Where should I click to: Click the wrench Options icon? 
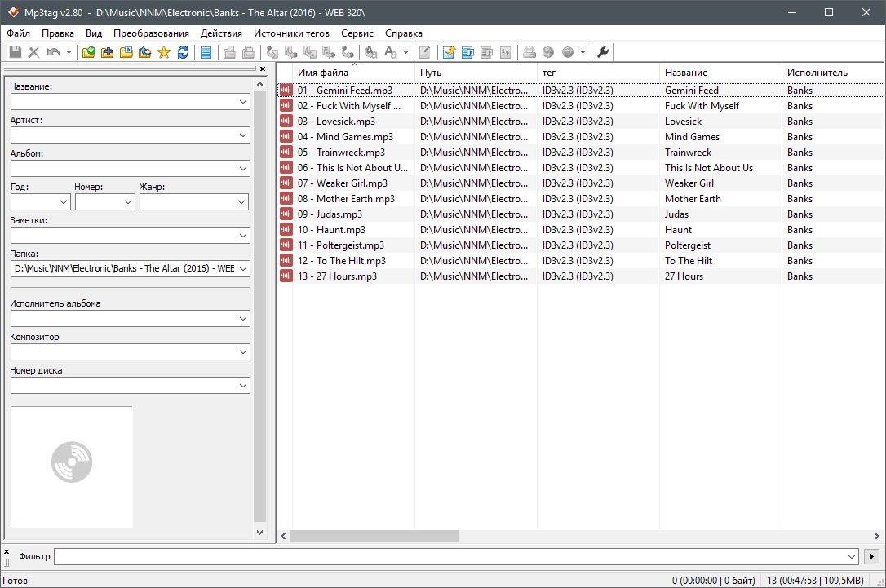point(603,52)
